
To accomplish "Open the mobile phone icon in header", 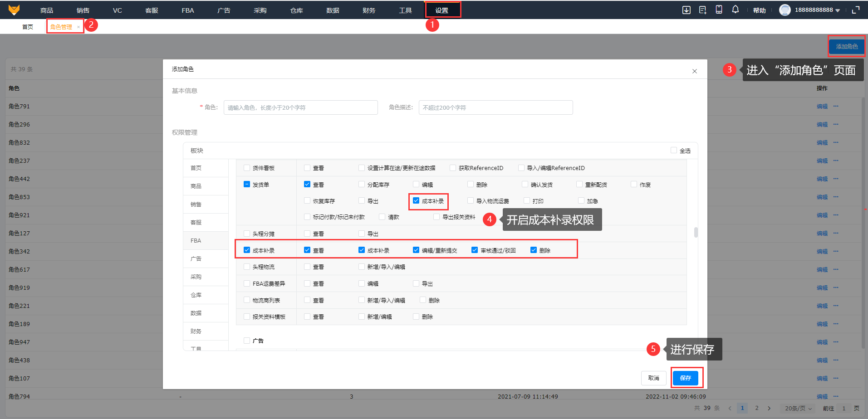I will tap(719, 10).
